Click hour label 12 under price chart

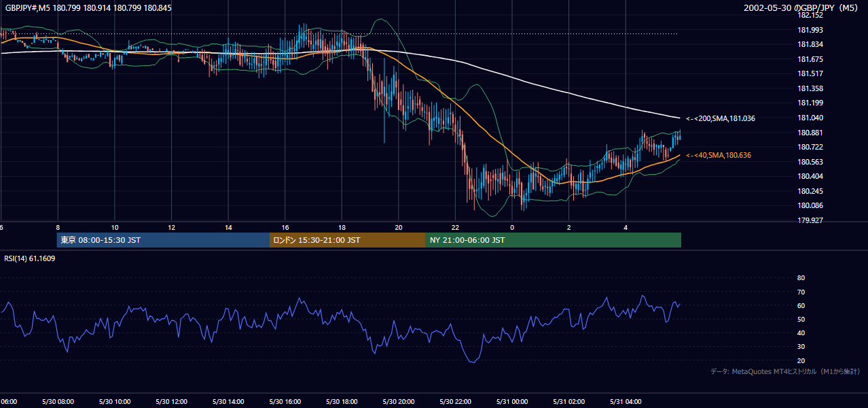pos(172,227)
